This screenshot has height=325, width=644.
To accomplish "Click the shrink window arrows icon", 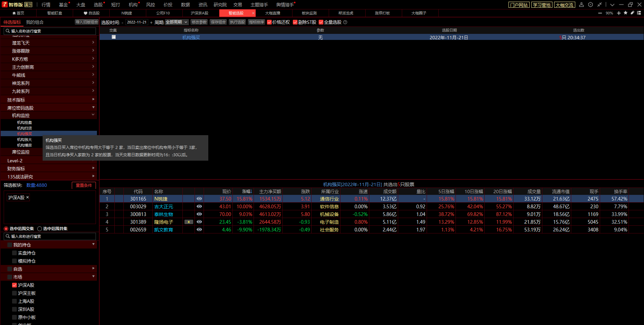I will (x=599, y=5).
